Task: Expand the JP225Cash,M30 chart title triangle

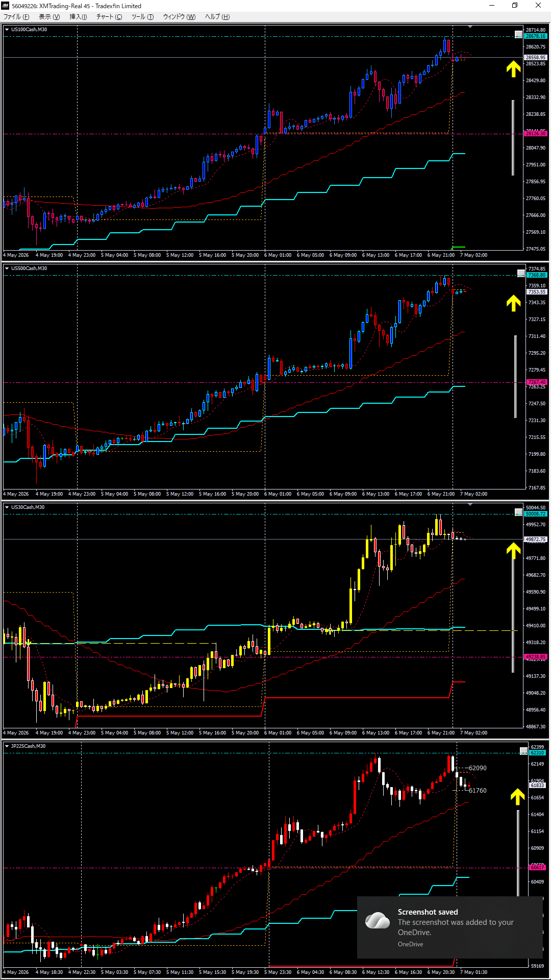Action: click(x=7, y=746)
